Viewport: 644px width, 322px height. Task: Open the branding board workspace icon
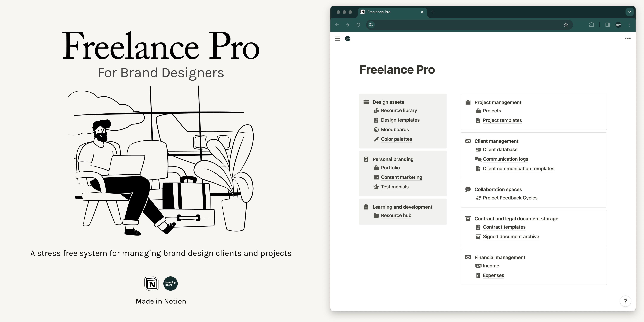[347, 39]
